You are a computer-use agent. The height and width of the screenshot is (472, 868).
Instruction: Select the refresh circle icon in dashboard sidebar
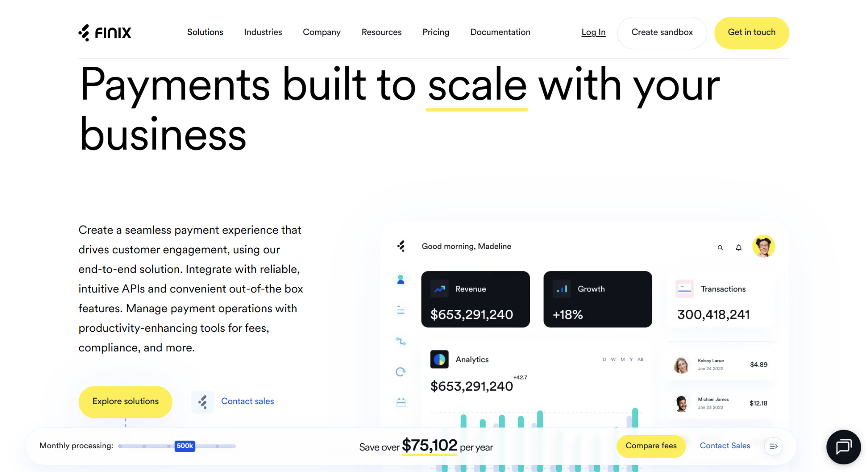click(x=401, y=372)
